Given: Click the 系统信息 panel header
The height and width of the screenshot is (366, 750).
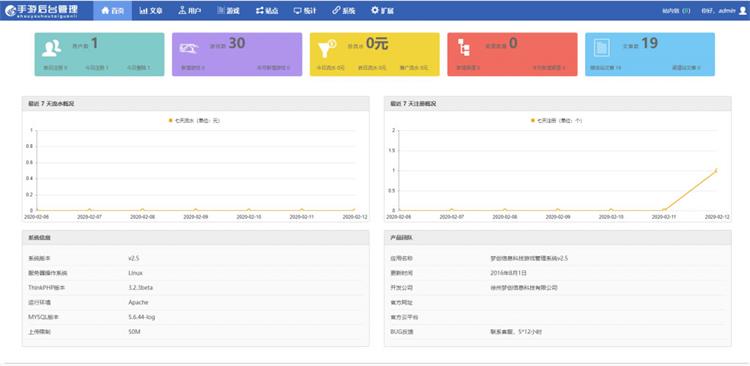Looking at the screenshot, I should 195,238.
